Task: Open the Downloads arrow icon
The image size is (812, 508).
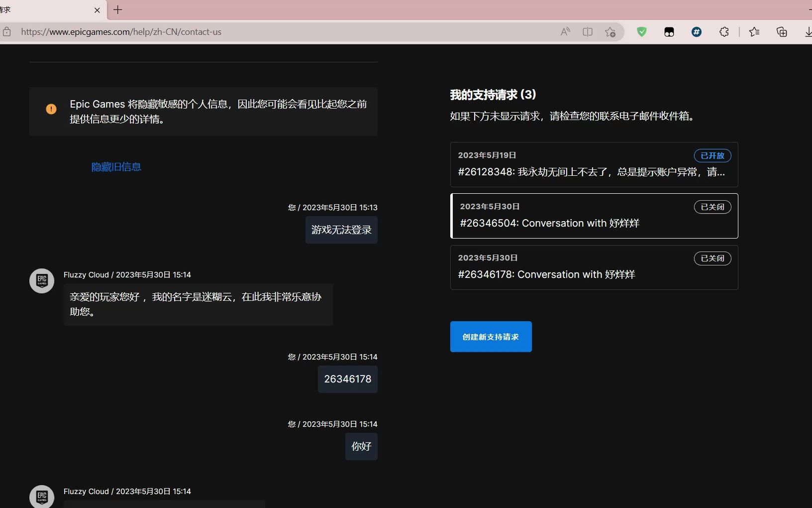Action: [x=808, y=32]
